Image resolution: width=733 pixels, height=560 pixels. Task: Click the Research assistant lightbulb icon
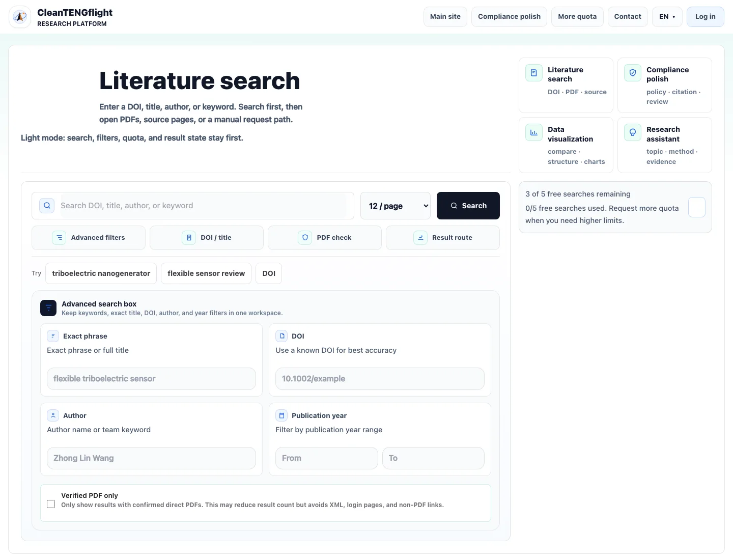coord(633,132)
